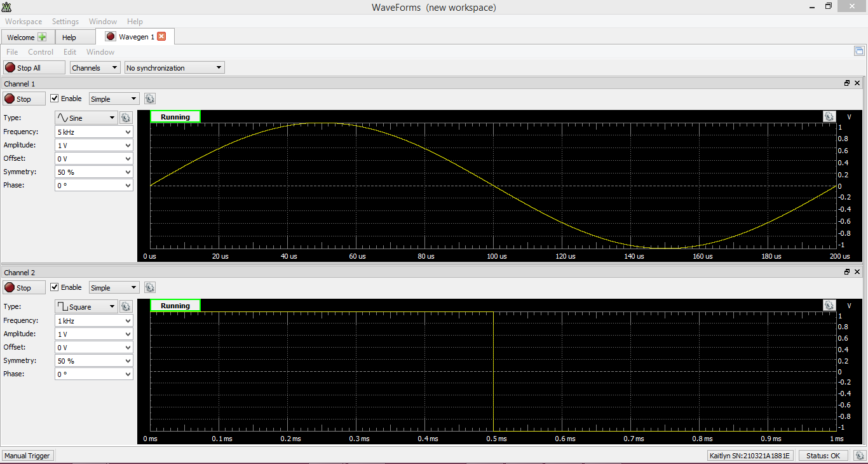Open the Wavegen Edit menu

(70, 51)
